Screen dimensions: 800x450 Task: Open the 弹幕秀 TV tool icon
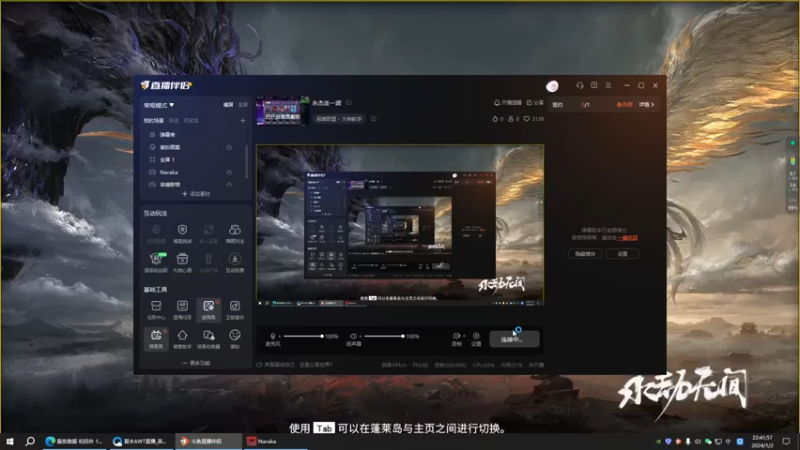(156, 339)
